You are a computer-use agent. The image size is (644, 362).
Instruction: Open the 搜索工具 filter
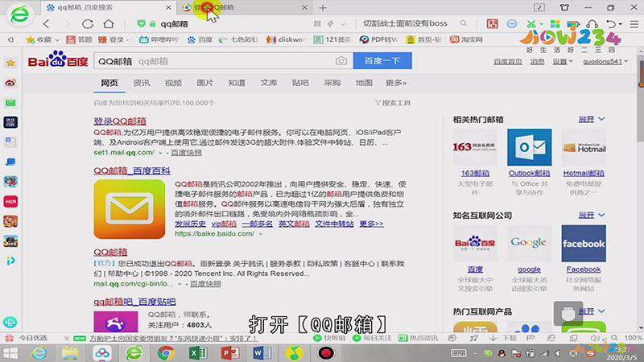coord(393,103)
